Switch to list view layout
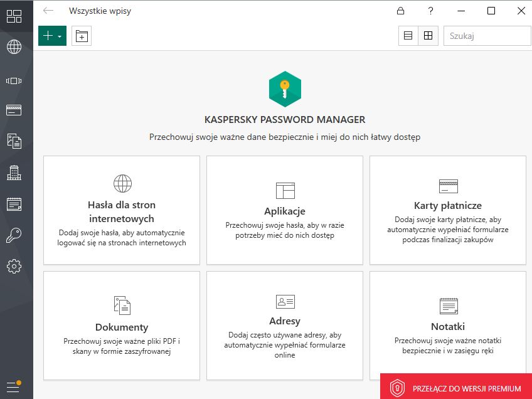Viewport: 532px width, 399px height. point(407,36)
